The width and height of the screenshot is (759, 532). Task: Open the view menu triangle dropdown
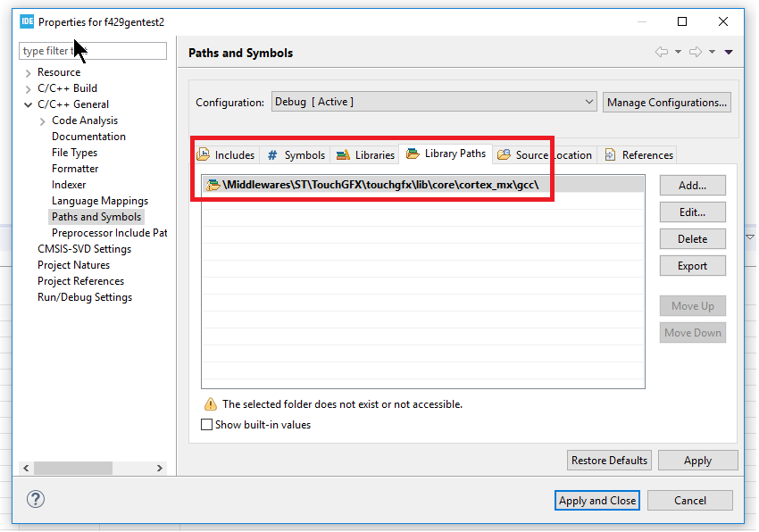click(729, 52)
